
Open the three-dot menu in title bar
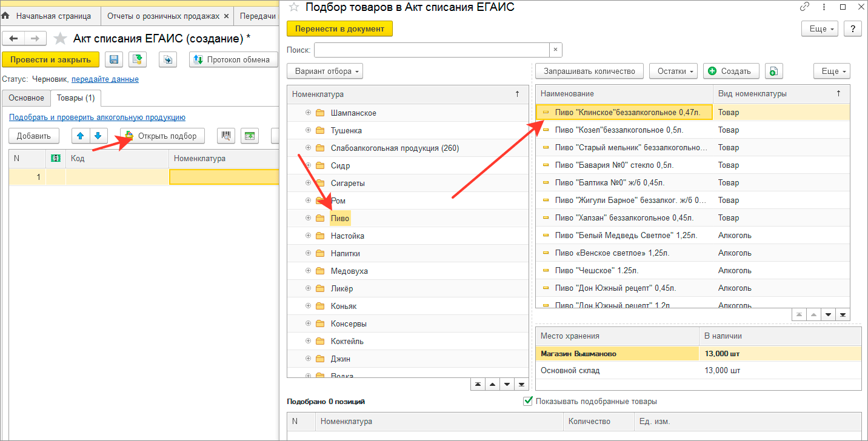click(x=824, y=7)
